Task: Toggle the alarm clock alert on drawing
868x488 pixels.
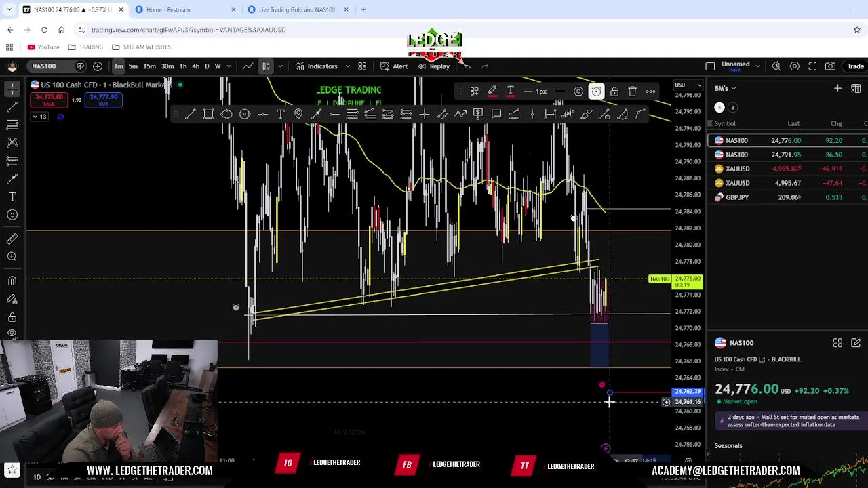Action: [x=596, y=91]
